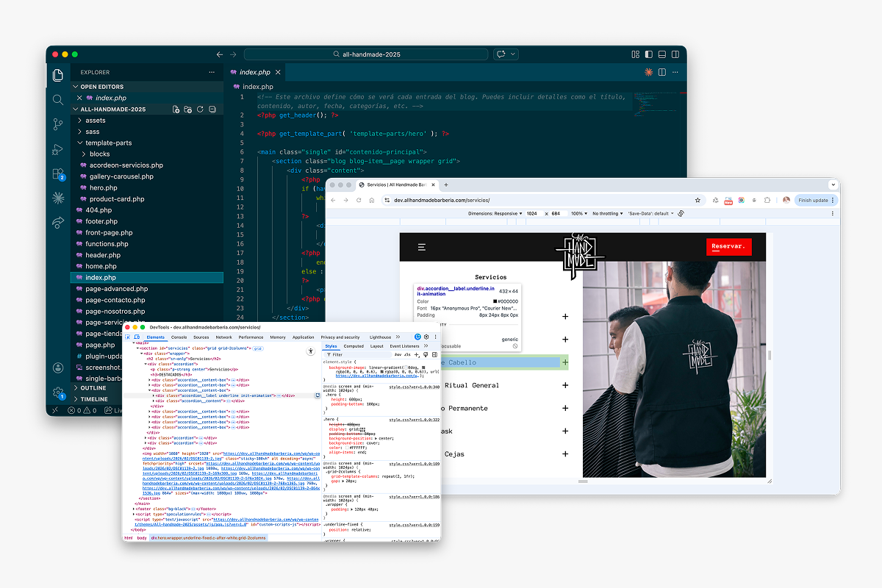Bookmark the Servicios page with star icon
Screen dimensions: 882x588
698,200
